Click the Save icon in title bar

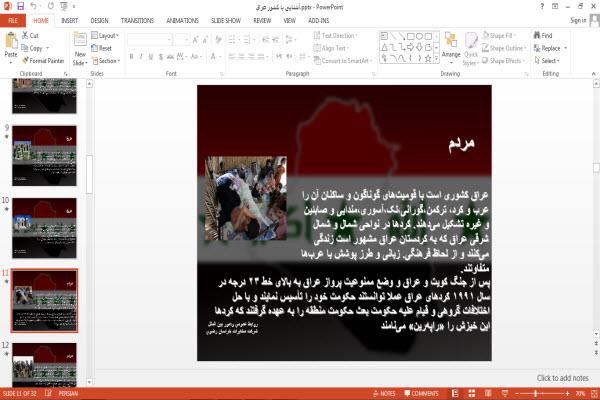point(20,6)
